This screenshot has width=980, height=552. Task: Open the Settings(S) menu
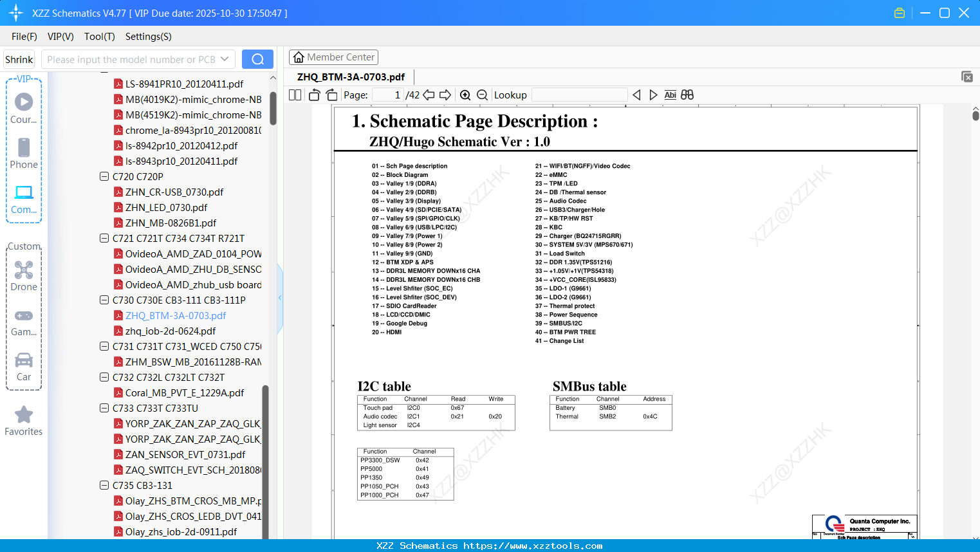coord(149,37)
